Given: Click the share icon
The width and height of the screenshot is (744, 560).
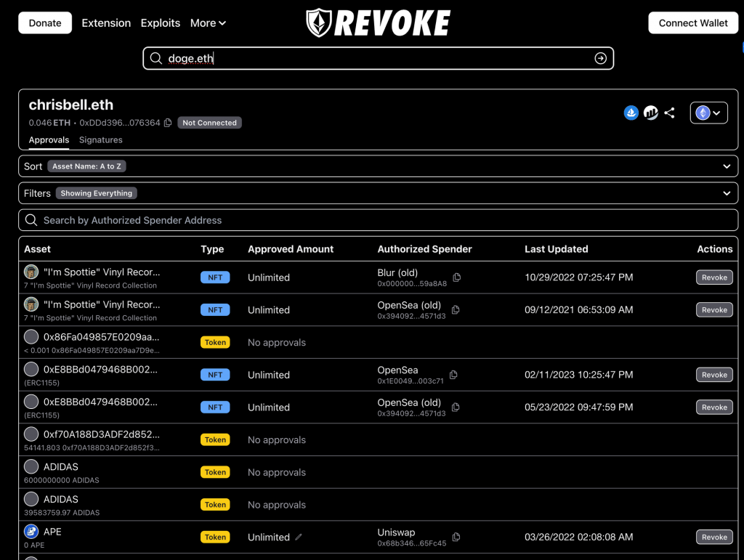Looking at the screenshot, I should coord(669,113).
